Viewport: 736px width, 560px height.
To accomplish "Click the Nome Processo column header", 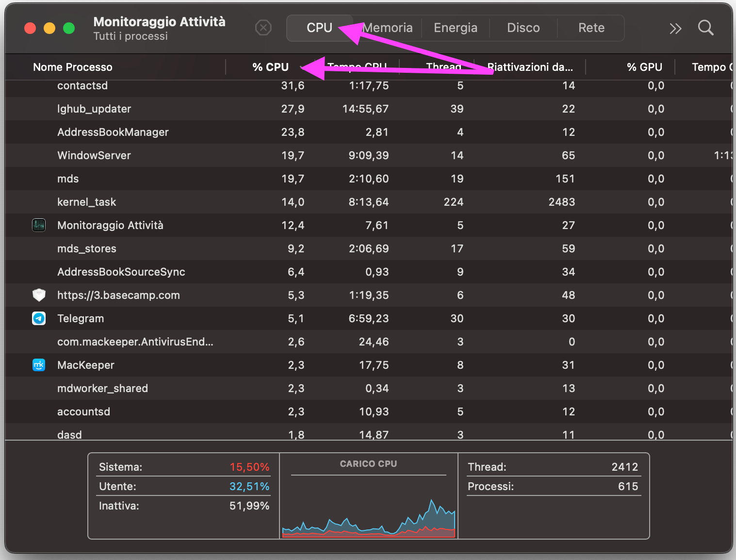I will (x=72, y=66).
